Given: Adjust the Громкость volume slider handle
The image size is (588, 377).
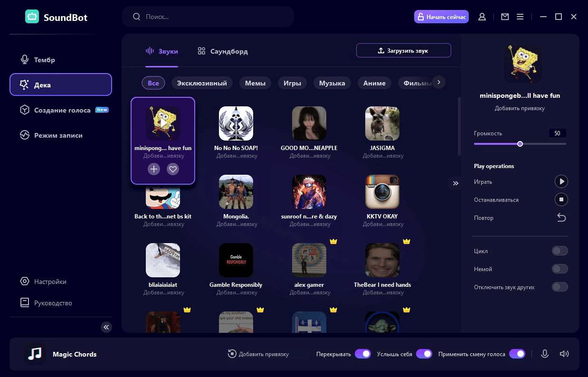Looking at the screenshot, I should [520, 144].
